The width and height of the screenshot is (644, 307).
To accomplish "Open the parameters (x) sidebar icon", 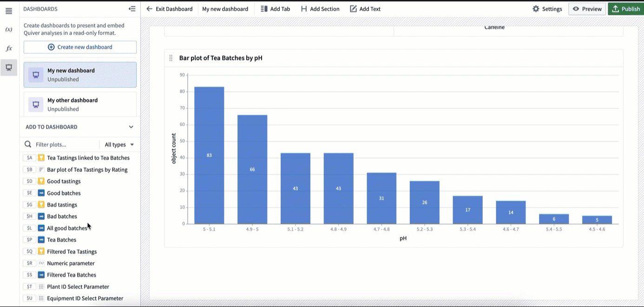I will tap(9, 30).
